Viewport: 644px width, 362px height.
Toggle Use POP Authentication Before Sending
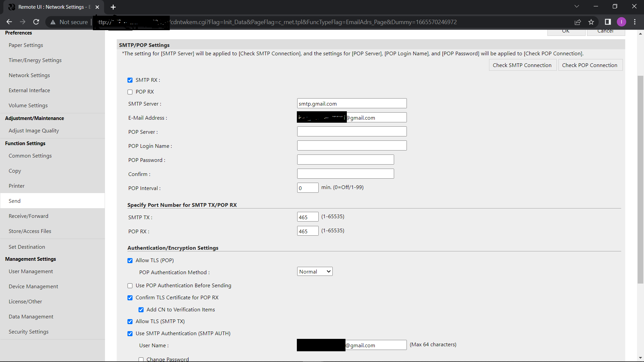pyautogui.click(x=130, y=286)
